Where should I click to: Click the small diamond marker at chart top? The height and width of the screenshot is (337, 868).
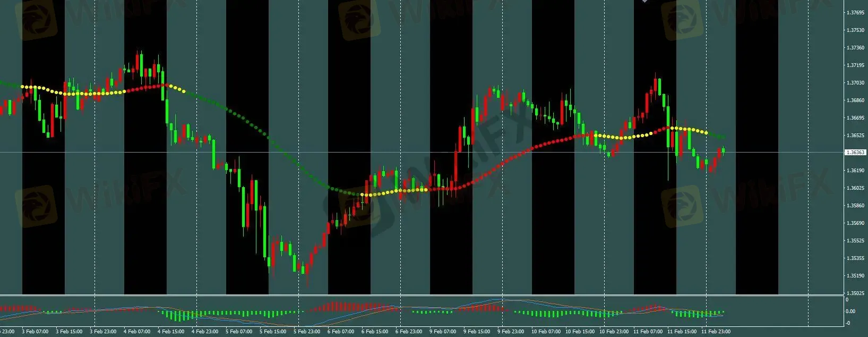(645, 1)
